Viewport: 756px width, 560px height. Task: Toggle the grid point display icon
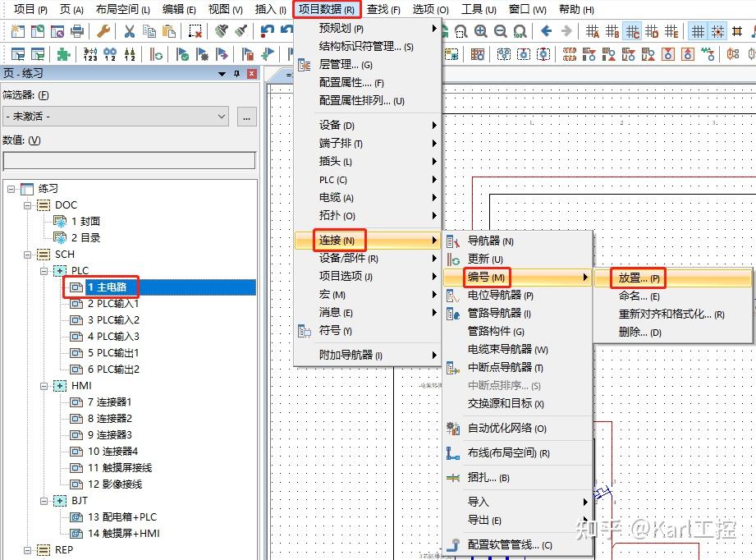(696, 30)
